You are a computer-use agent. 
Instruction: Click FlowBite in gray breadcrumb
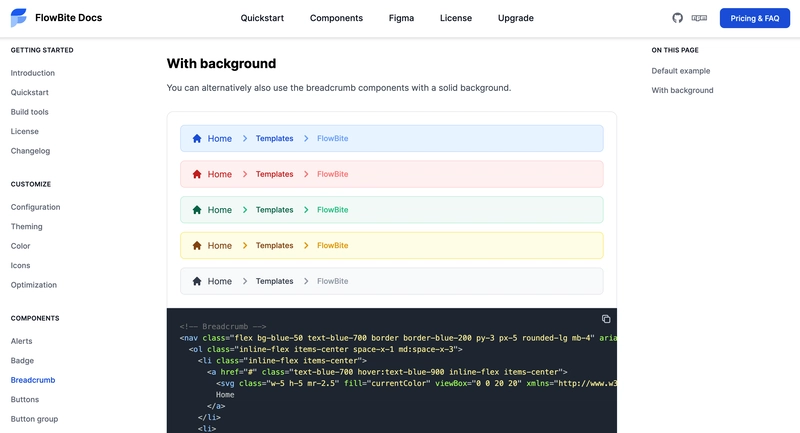pyautogui.click(x=333, y=281)
